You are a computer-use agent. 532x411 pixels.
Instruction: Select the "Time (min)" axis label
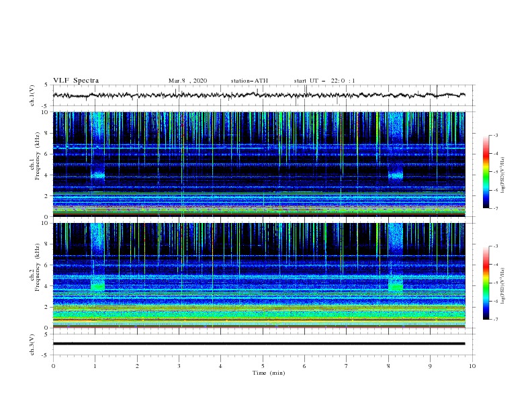[x=269, y=373]
